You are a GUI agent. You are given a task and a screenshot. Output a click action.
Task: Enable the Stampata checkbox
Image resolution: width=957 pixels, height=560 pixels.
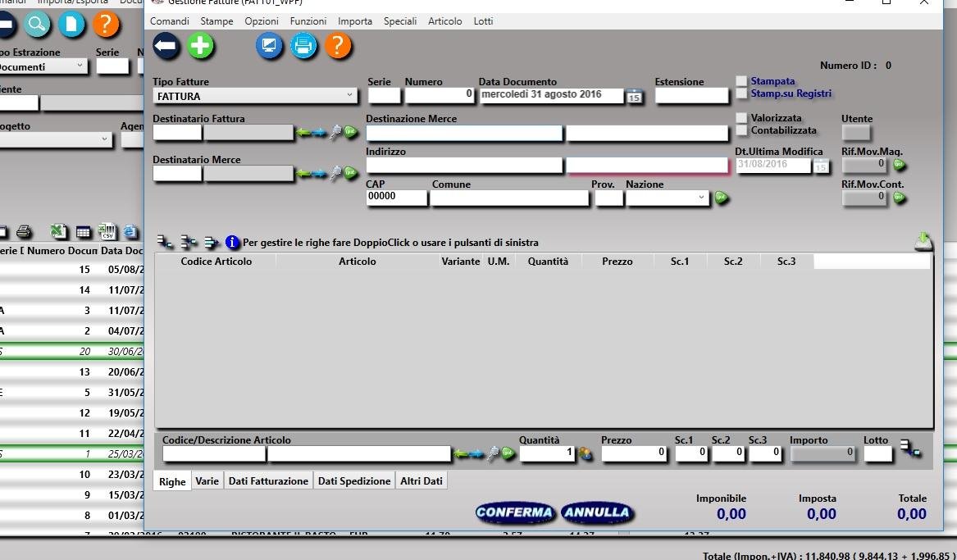[x=741, y=81]
